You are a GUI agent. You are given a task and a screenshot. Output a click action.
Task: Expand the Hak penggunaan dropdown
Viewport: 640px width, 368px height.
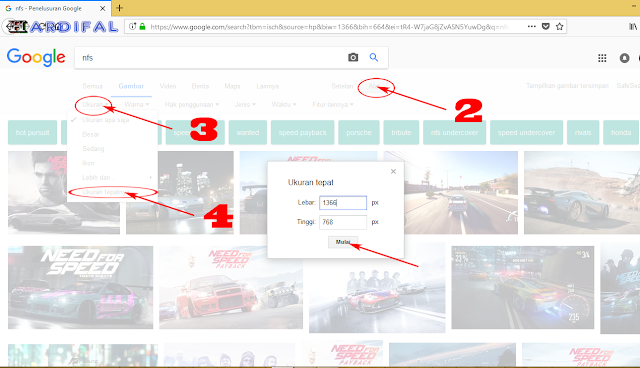coord(192,104)
